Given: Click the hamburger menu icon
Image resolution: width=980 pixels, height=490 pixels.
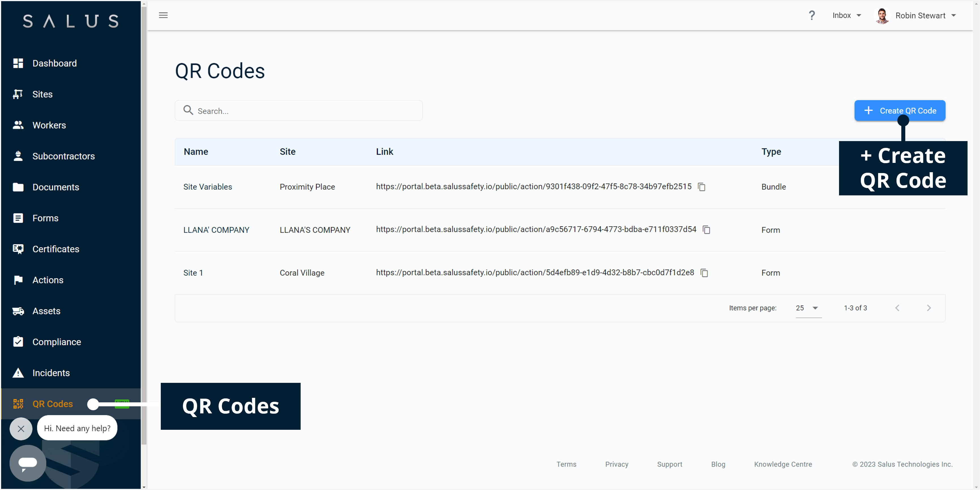Looking at the screenshot, I should click(x=163, y=15).
